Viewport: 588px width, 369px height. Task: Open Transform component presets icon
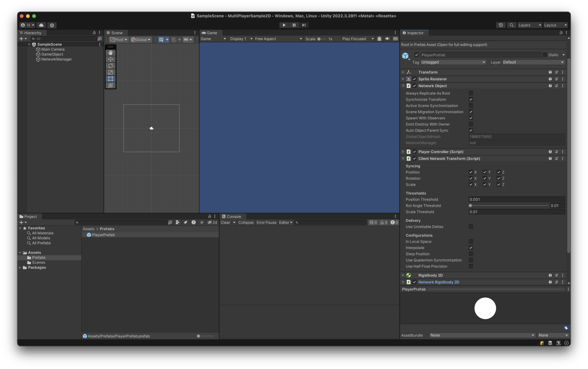pyautogui.click(x=556, y=72)
